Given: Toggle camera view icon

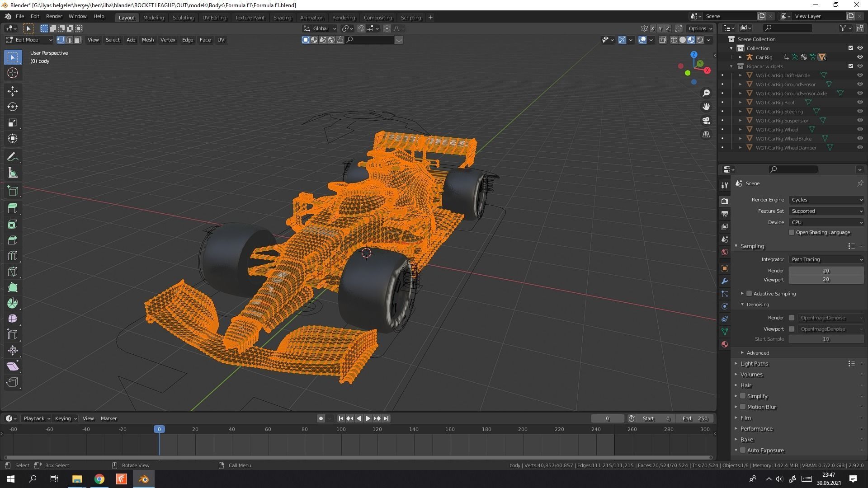Looking at the screenshot, I should [706, 121].
